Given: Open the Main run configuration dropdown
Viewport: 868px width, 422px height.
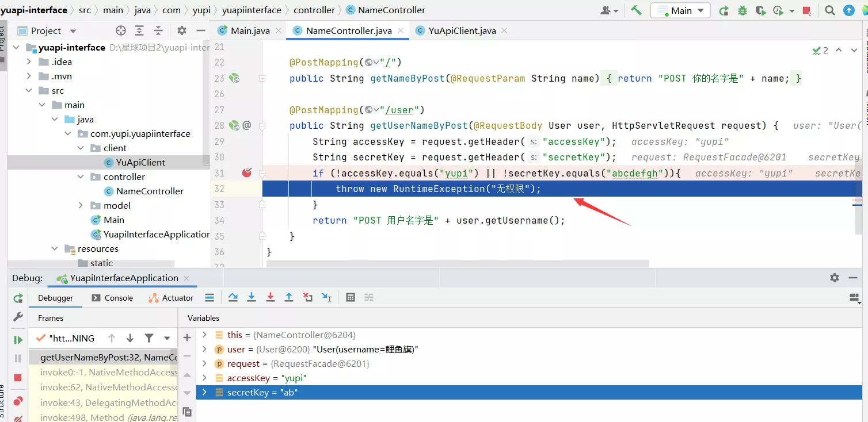Looking at the screenshot, I should coord(680,10).
